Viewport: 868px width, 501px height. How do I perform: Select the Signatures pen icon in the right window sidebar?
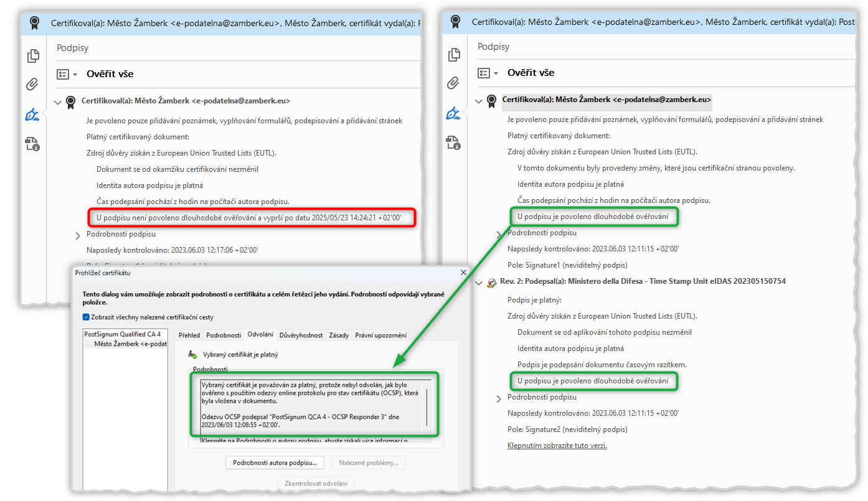point(454,113)
